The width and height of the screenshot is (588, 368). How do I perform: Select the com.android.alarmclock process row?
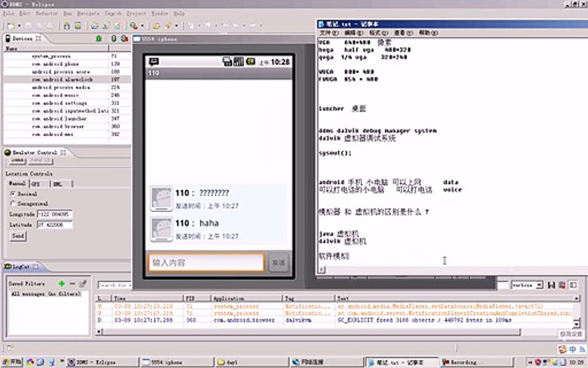coord(67,80)
